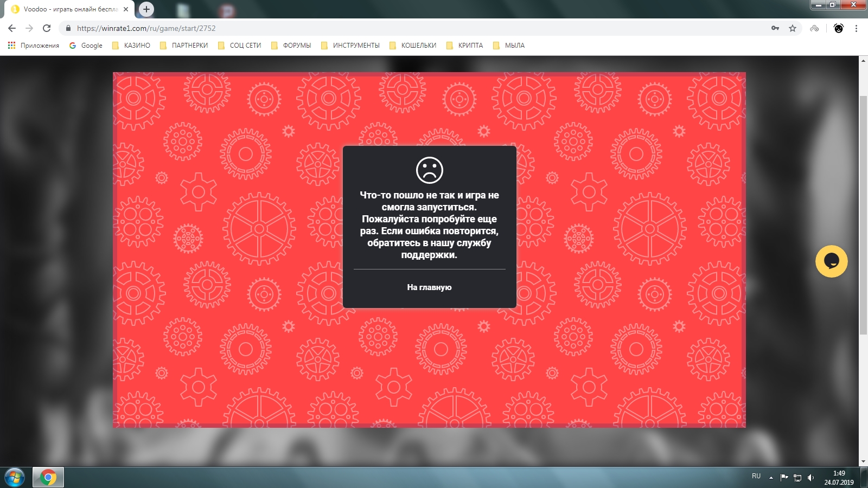
Task: Open the МЫЛА bookmark folder
Action: (509, 46)
